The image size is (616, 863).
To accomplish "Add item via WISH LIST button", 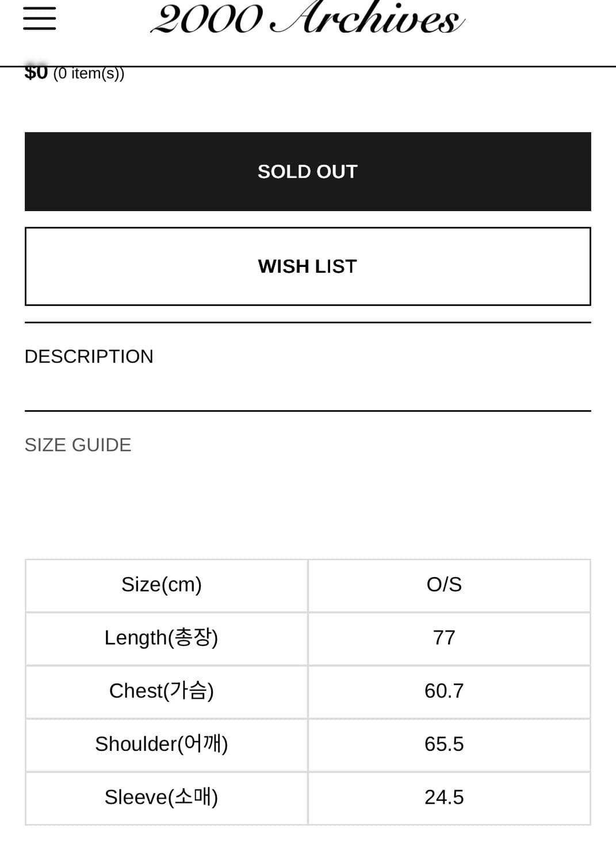I will (x=308, y=266).
